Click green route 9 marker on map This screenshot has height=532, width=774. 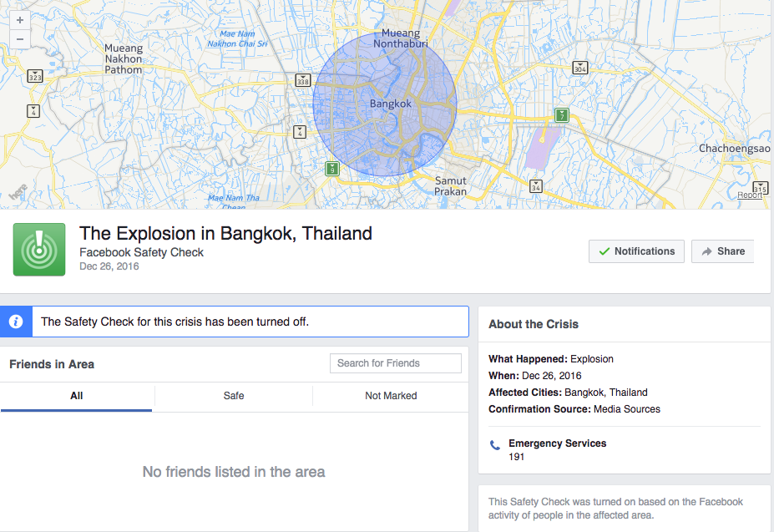pos(332,169)
